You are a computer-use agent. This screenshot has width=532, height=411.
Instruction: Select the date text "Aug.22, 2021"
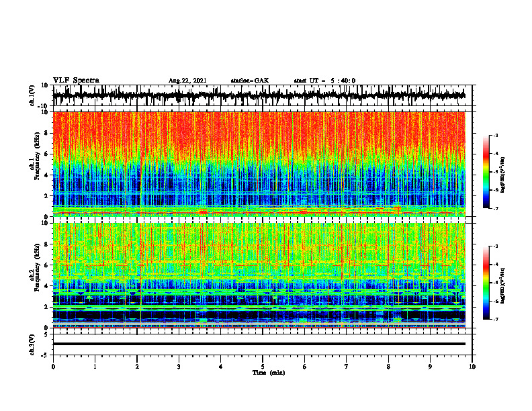pyautogui.click(x=187, y=81)
